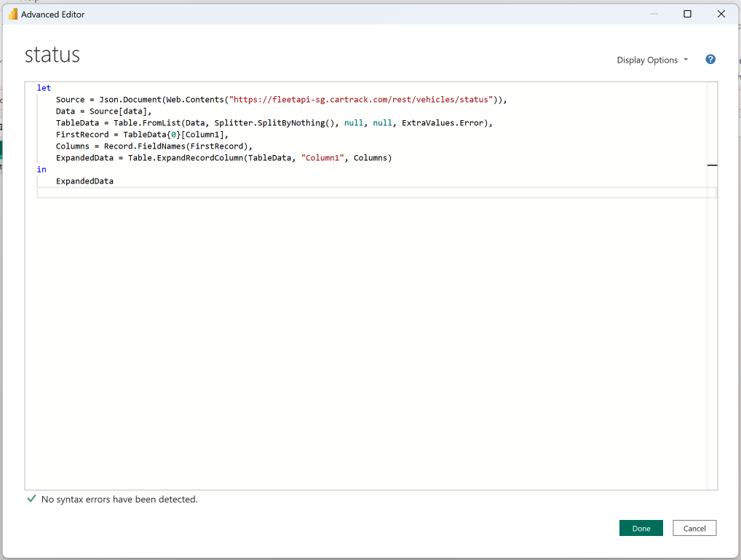Click the FirstRecord assignment line

coord(142,135)
